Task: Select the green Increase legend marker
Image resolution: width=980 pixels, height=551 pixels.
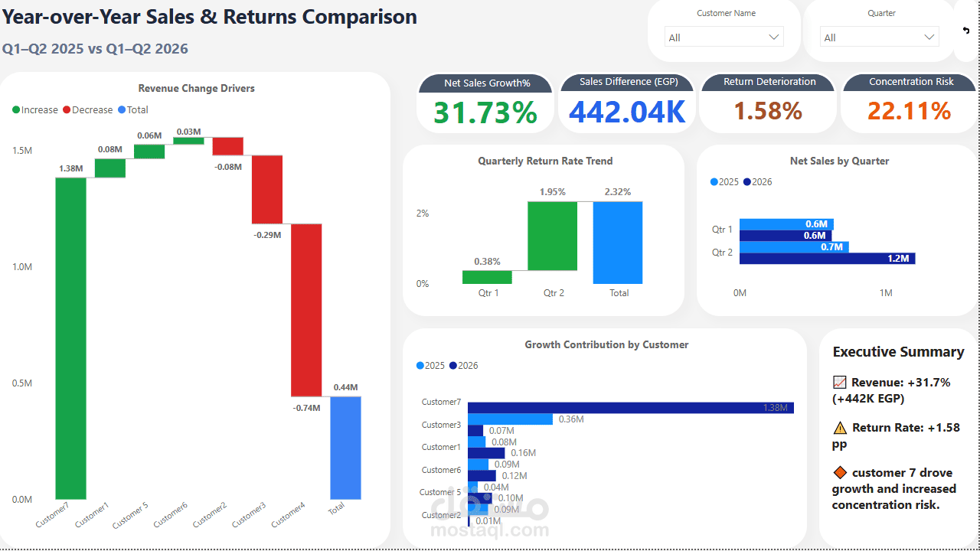Action: click(x=16, y=110)
